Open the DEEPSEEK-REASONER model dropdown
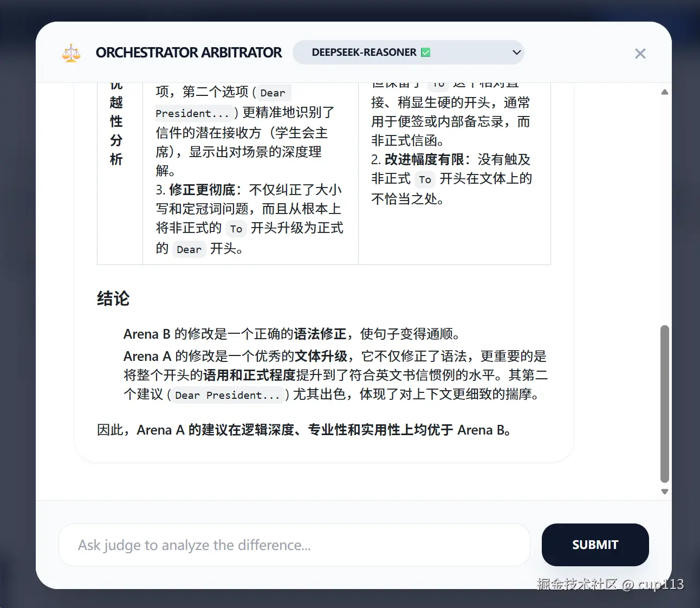 pyautogui.click(x=409, y=52)
